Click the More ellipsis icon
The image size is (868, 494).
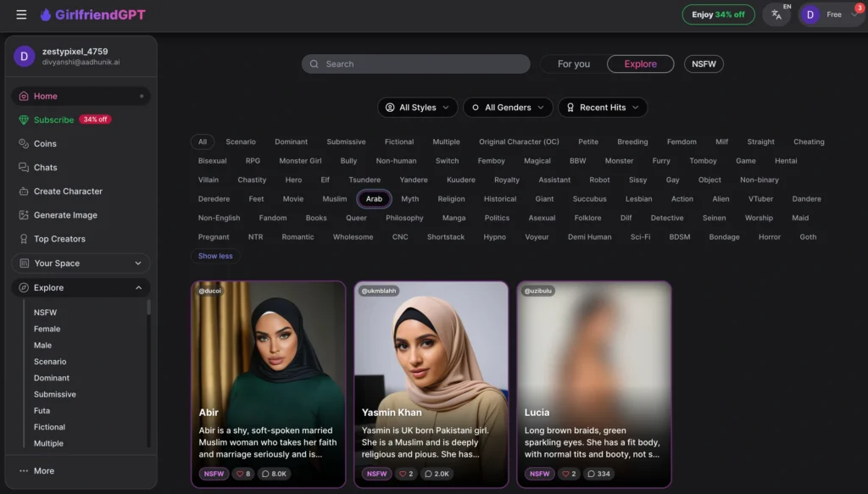coord(23,471)
